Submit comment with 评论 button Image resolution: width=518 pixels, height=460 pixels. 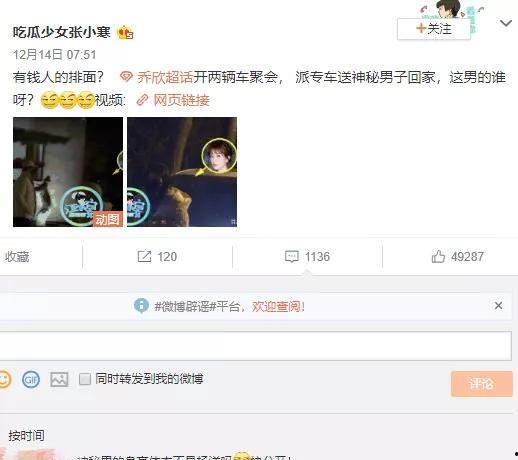482,384
